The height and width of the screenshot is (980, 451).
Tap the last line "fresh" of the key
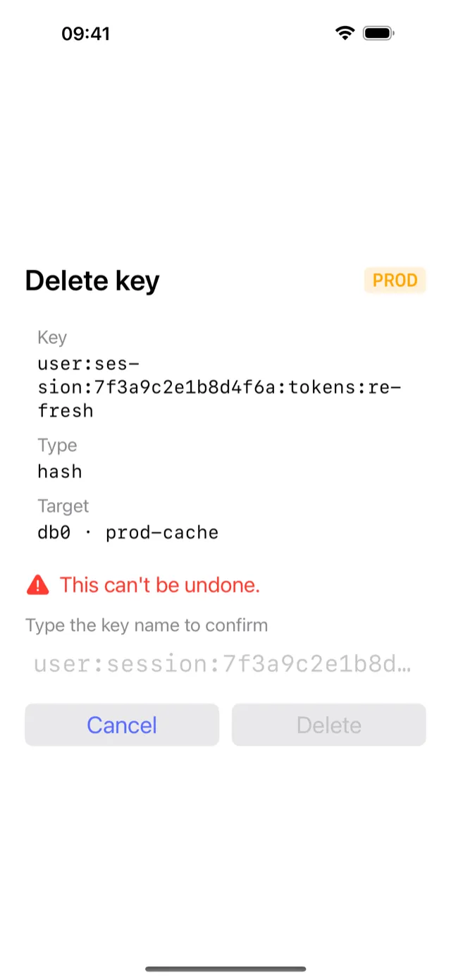pyautogui.click(x=66, y=410)
